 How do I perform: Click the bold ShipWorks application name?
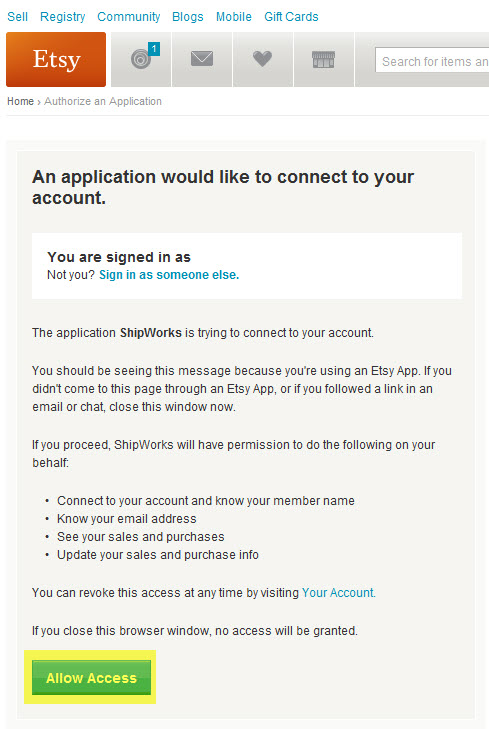pos(151,333)
